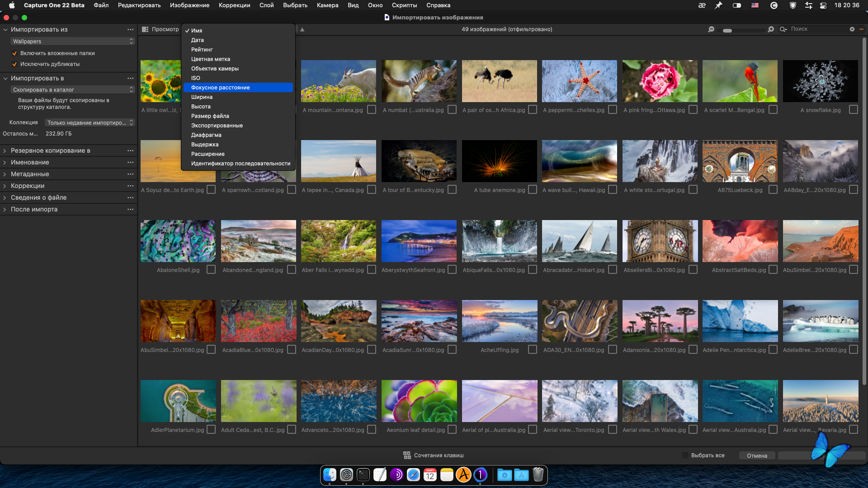
Task: Uncheck Включить вложенные папки
Action: click(x=14, y=53)
